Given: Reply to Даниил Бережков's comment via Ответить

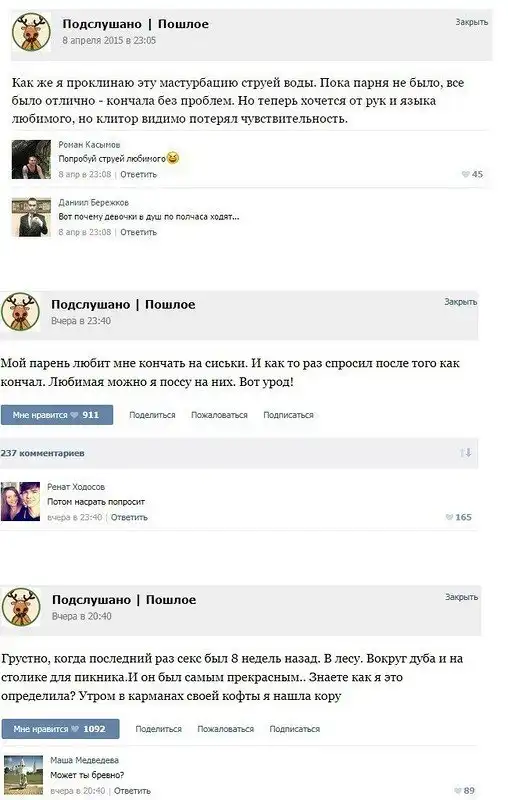Looking at the screenshot, I should [x=139, y=232].
